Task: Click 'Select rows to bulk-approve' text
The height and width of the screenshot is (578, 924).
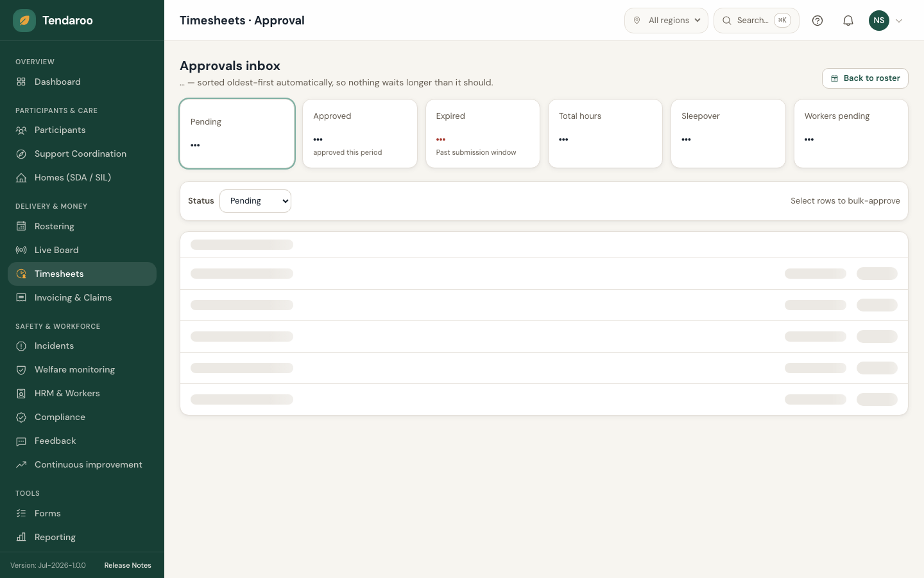Action: pyautogui.click(x=845, y=201)
